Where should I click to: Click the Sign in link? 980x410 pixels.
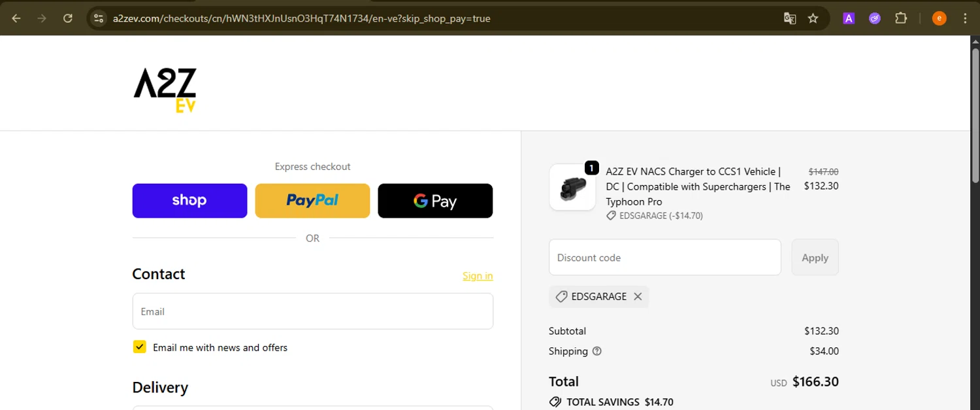(x=478, y=276)
